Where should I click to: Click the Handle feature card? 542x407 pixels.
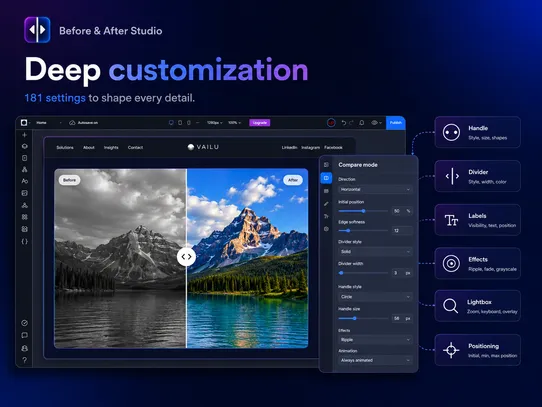[x=477, y=132]
